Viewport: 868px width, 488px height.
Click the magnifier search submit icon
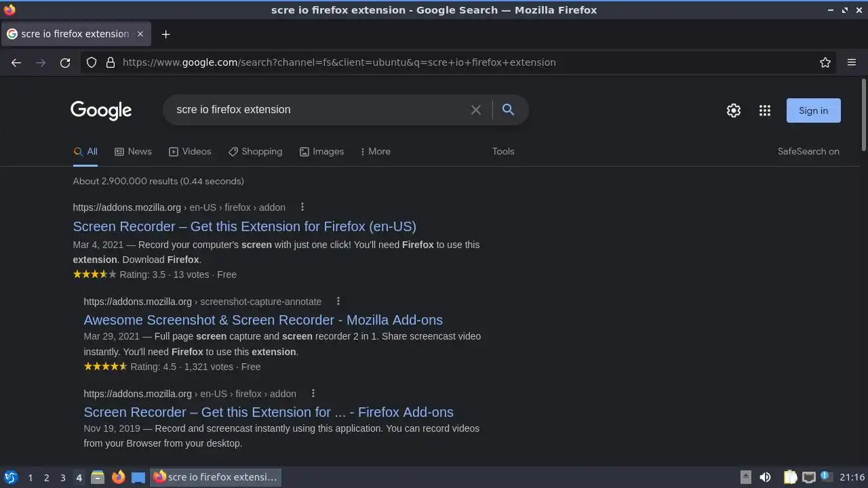[508, 110]
